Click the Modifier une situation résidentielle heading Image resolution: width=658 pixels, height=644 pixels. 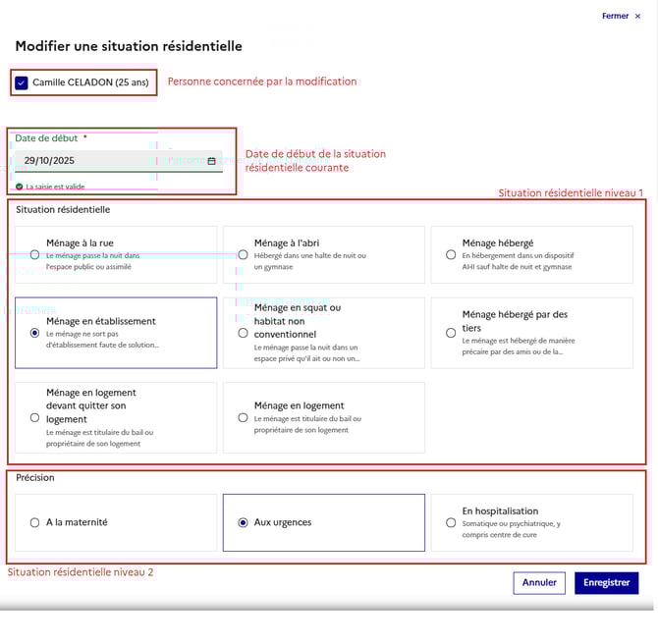coord(129,46)
